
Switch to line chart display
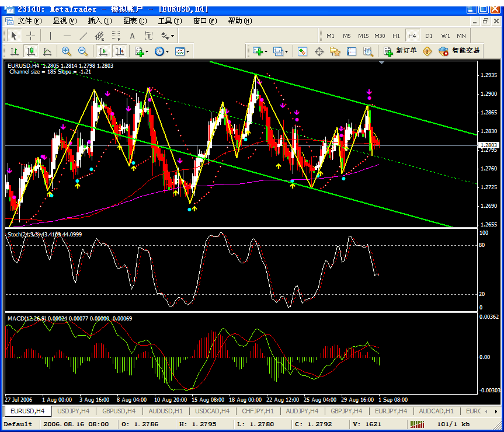pyautogui.click(x=47, y=51)
